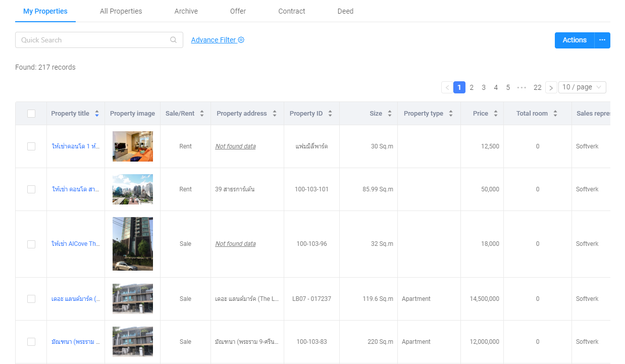The height and width of the screenshot is (364, 625).
Task: Open the Advance Filter link
Action: click(x=214, y=40)
